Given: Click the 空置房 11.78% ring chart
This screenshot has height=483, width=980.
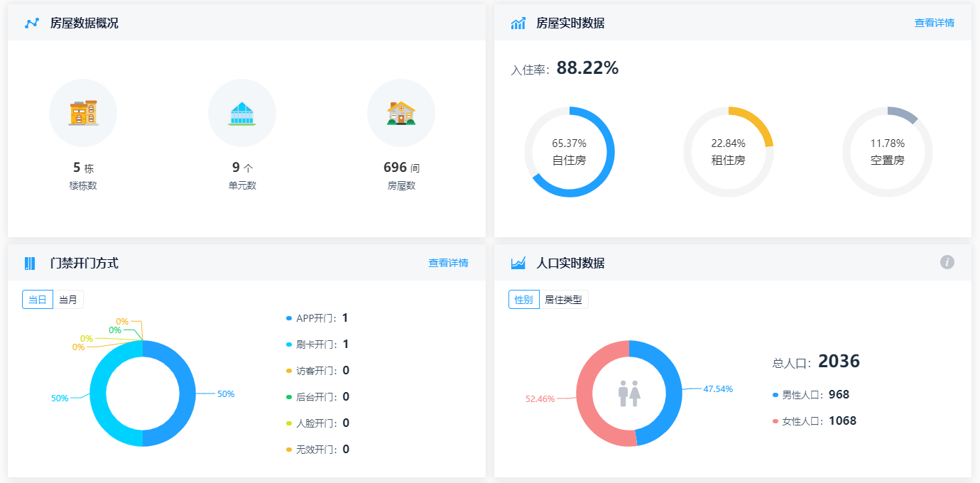Looking at the screenshot, I should 888,152.
